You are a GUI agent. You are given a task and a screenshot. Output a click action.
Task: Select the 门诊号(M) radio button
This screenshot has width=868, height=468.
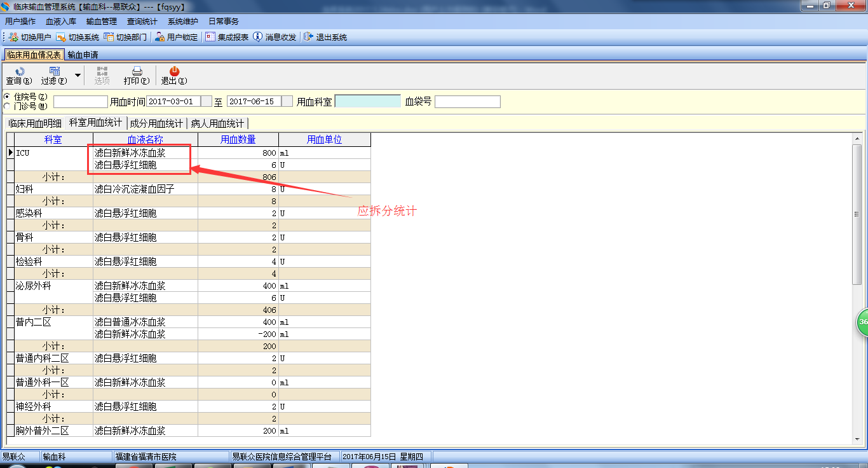[7, 106]
